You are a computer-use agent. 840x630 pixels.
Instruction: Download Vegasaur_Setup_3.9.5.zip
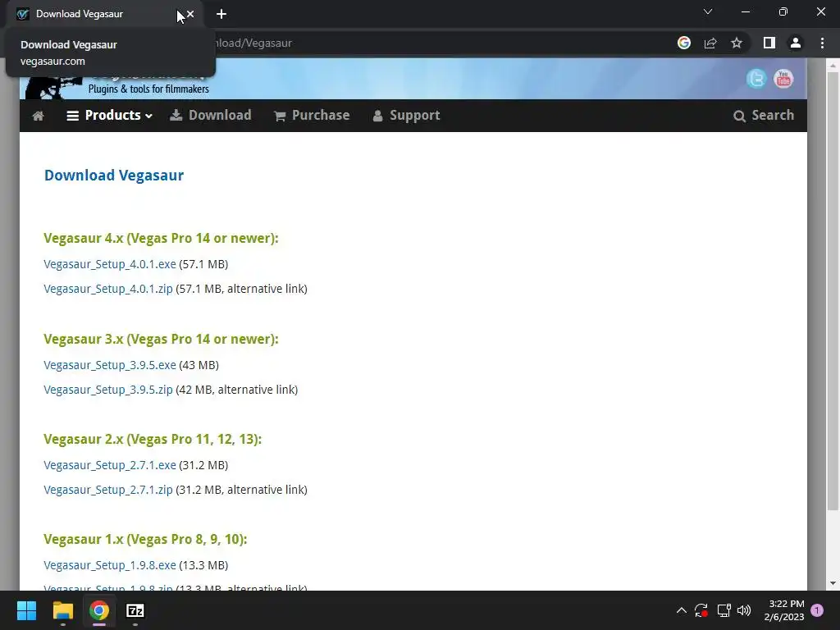(x=108, y=390)
